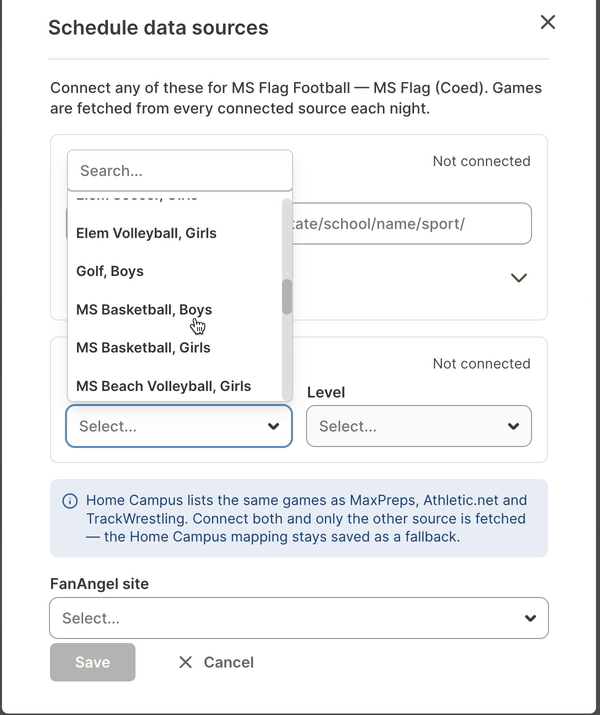600x715 pixels.
Task: Click the dropdown list scrollbar thumb
Action: click(287, 297)
